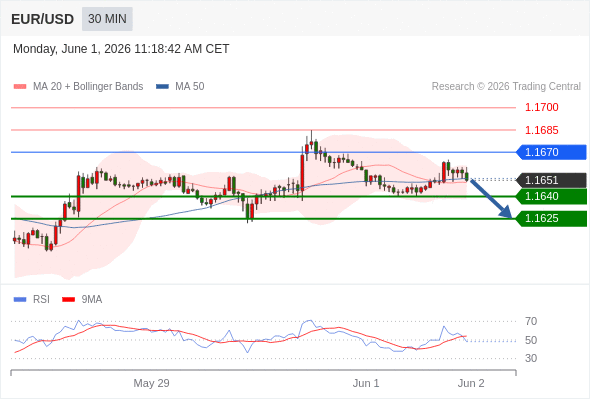Toggle the 9MA legend item
This screenshot has height=400, width=590.
[82, 300]
